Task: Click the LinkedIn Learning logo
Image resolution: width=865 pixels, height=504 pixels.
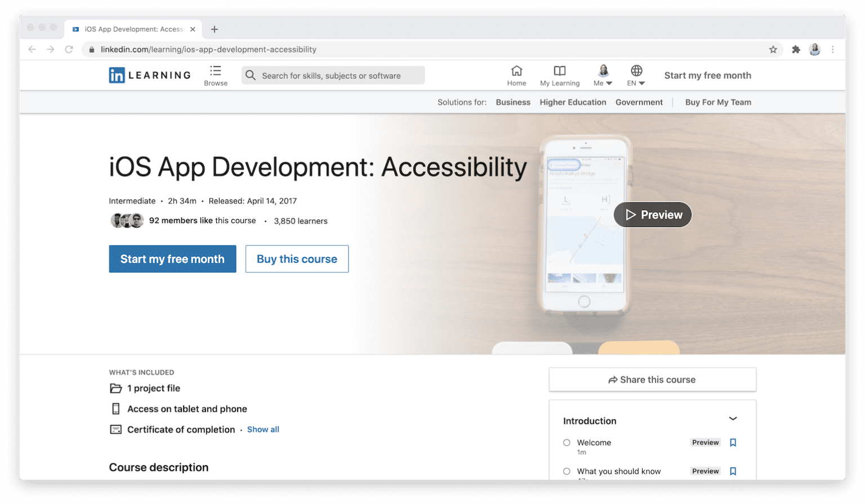Action: 149,75
